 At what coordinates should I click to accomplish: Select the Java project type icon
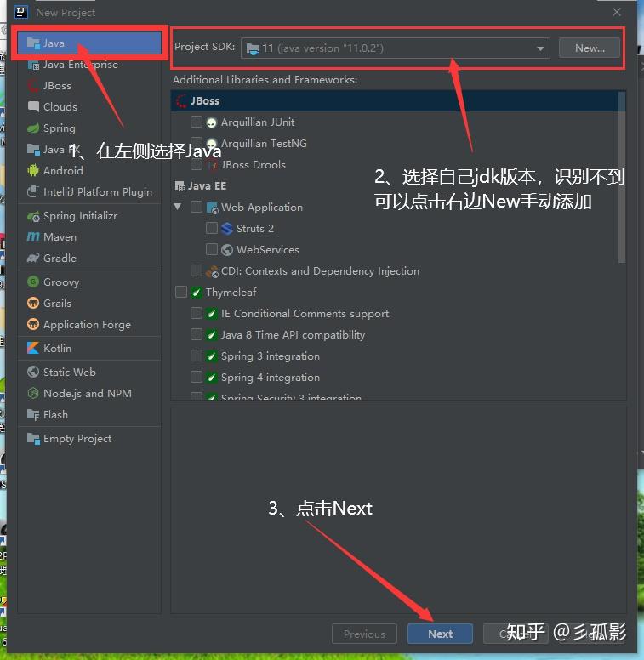coord(33,43)
